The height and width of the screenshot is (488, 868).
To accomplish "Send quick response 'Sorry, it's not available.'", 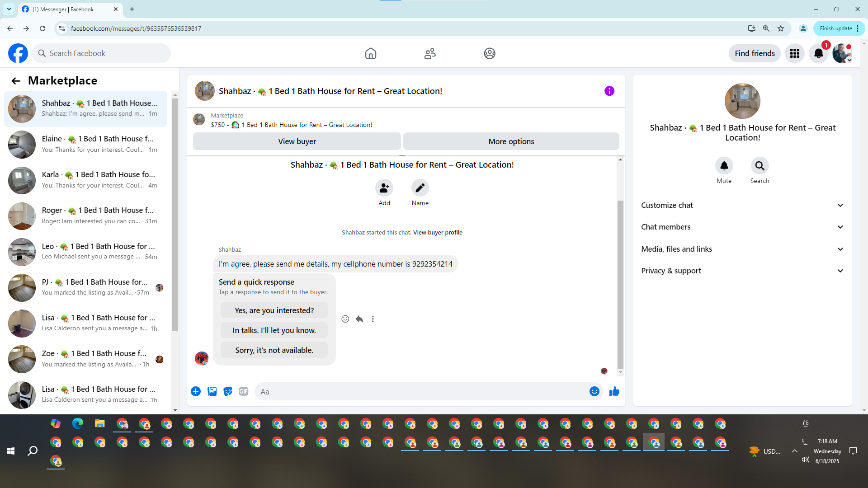I will (274, 350).
